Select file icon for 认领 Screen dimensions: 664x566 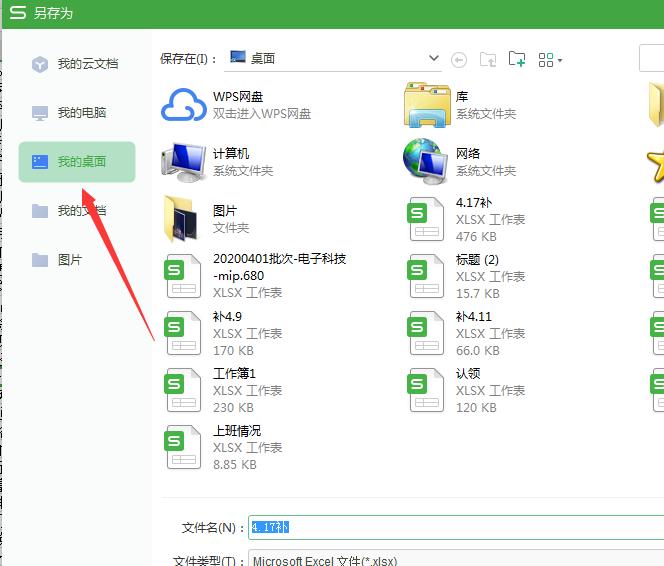pyautogui.click(x=426, y=390)
